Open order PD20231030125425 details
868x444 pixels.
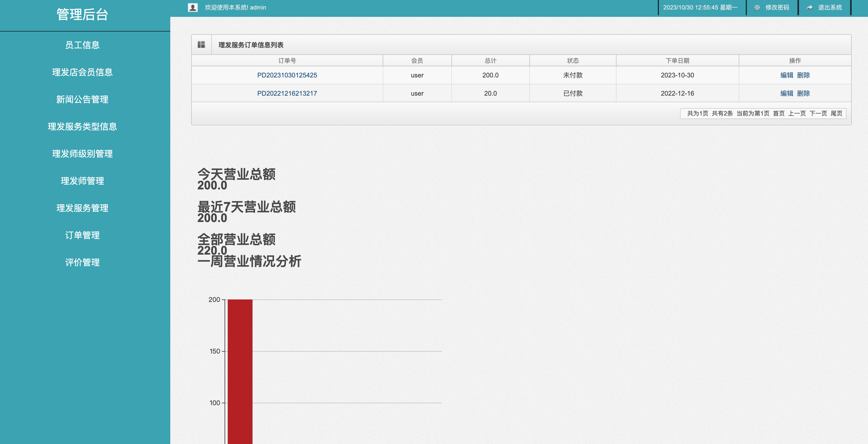pyautogui.click(x=287, y=75)
